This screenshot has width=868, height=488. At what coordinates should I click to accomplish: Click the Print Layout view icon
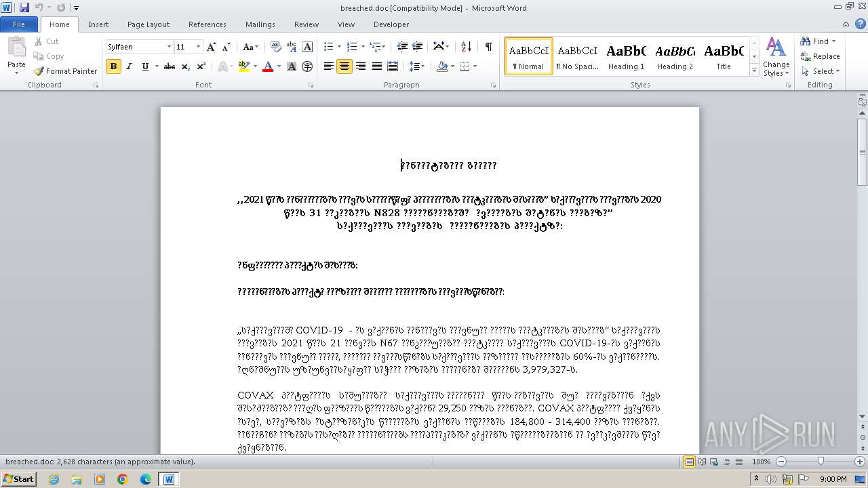689,462
